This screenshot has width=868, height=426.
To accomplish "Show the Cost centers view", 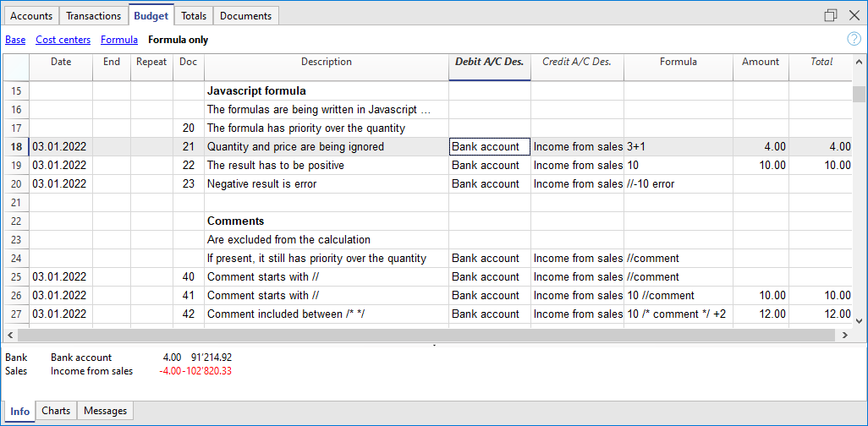I will [x=63, y=40].
